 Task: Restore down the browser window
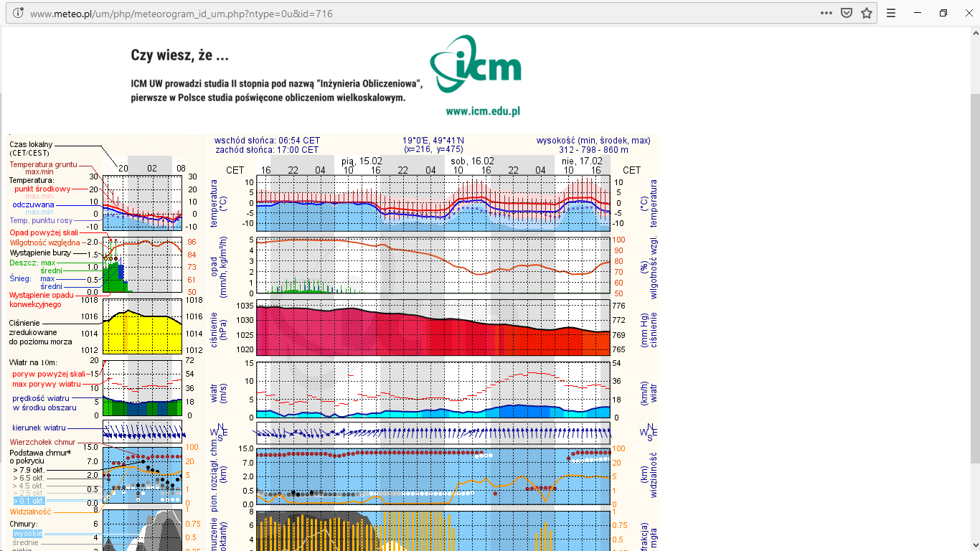(943, 13)
